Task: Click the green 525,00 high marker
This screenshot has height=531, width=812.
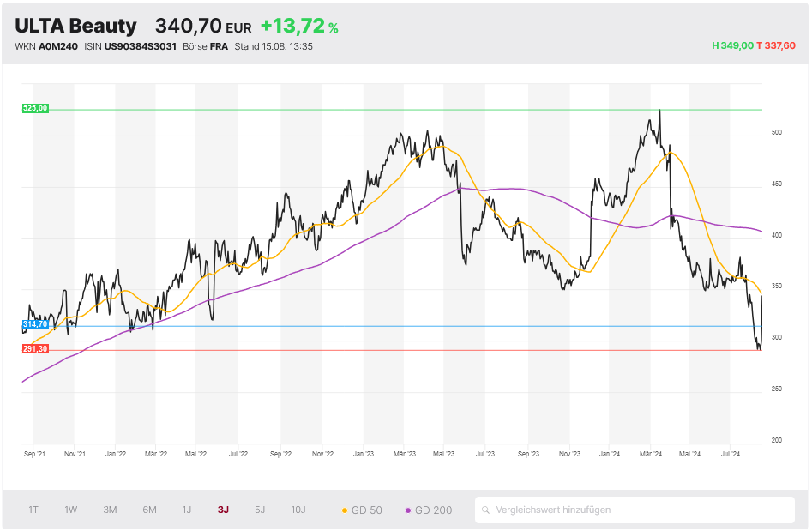Action: point(35,108)
